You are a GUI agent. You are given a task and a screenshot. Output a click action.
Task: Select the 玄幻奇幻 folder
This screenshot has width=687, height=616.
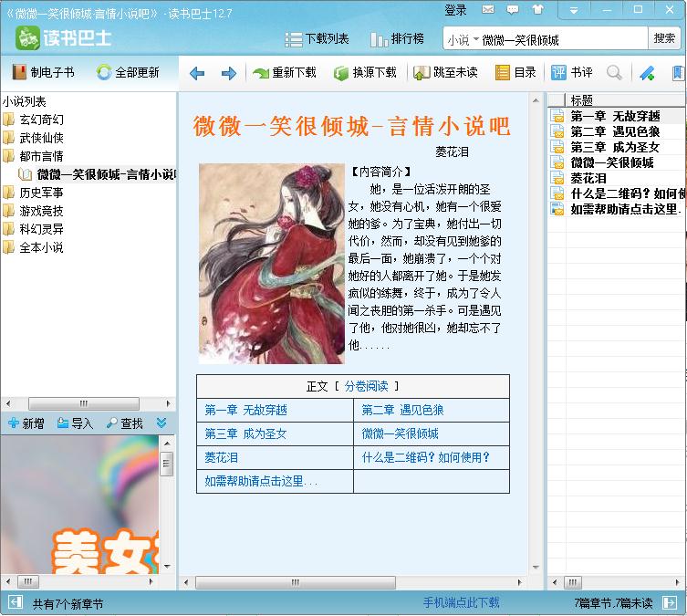(x=33, y=120)
